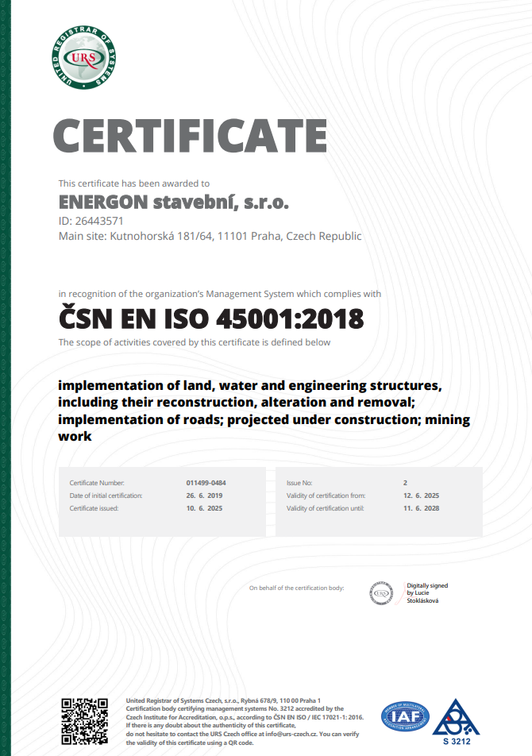This screenshot has width=532, height=756.
Task: Click the ČSN EN ISO 45001:2018 standard title
Action: 211,318
